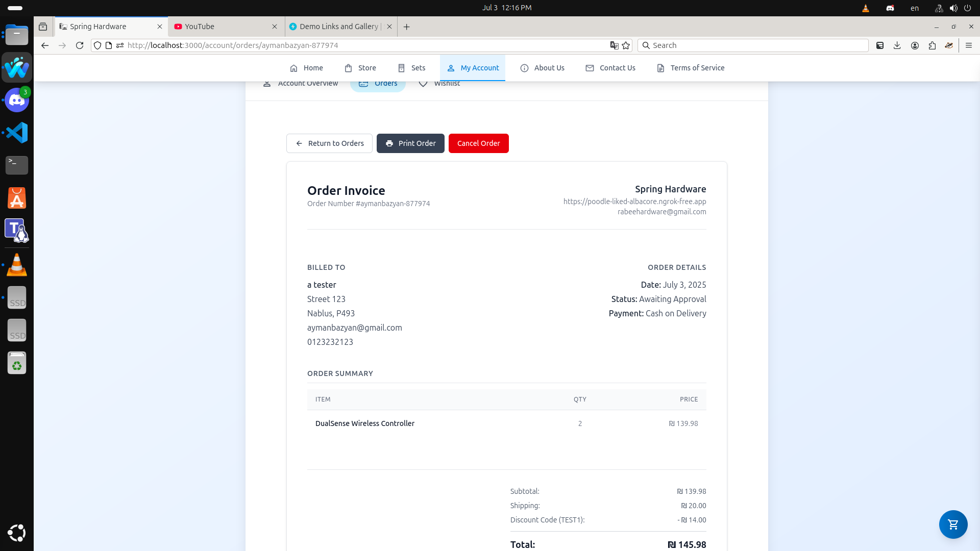The width and height of the screenshot is (980, 551).
Task: Click the order number #aymanbazyan-877974 text
Action: coord(393,204)
